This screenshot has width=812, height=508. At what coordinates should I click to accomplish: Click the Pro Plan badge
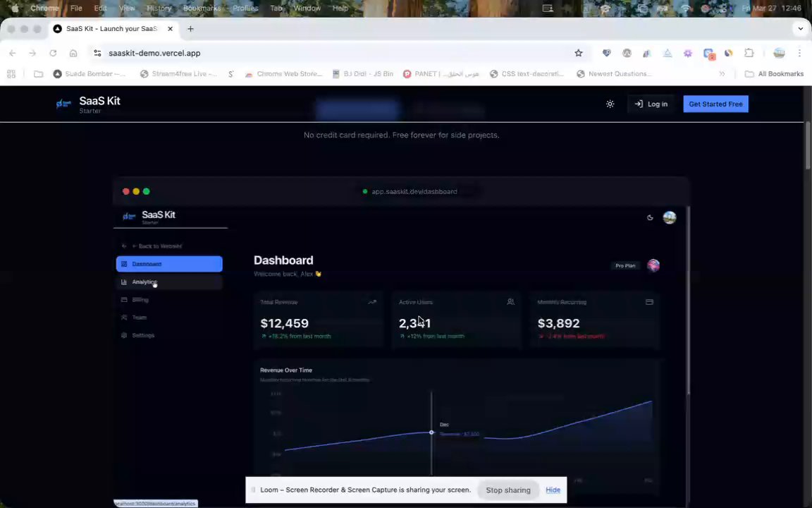point(625,266)
